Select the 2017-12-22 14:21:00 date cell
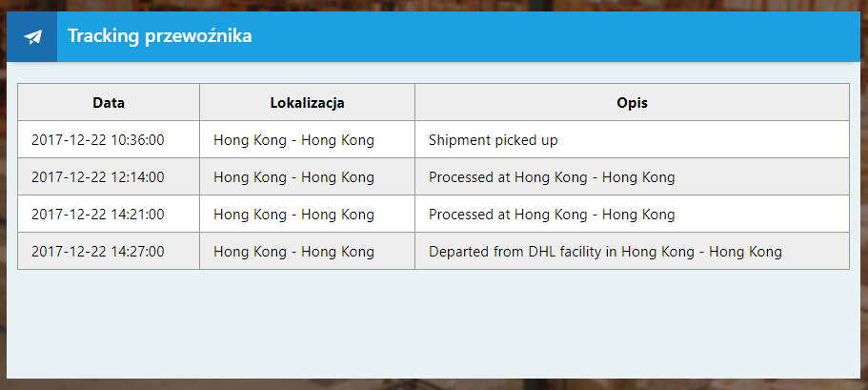Viewport: 868px width, 390px height. click(x=98, y=215)
